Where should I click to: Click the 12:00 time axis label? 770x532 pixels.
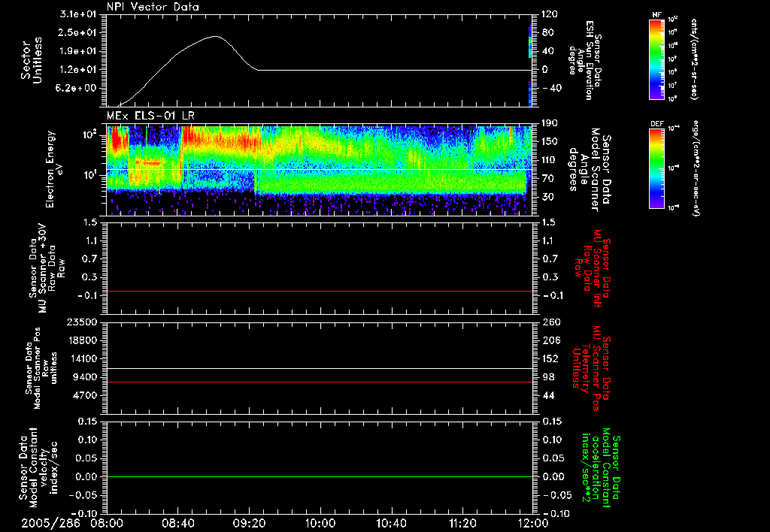click(x=532, y=521)
